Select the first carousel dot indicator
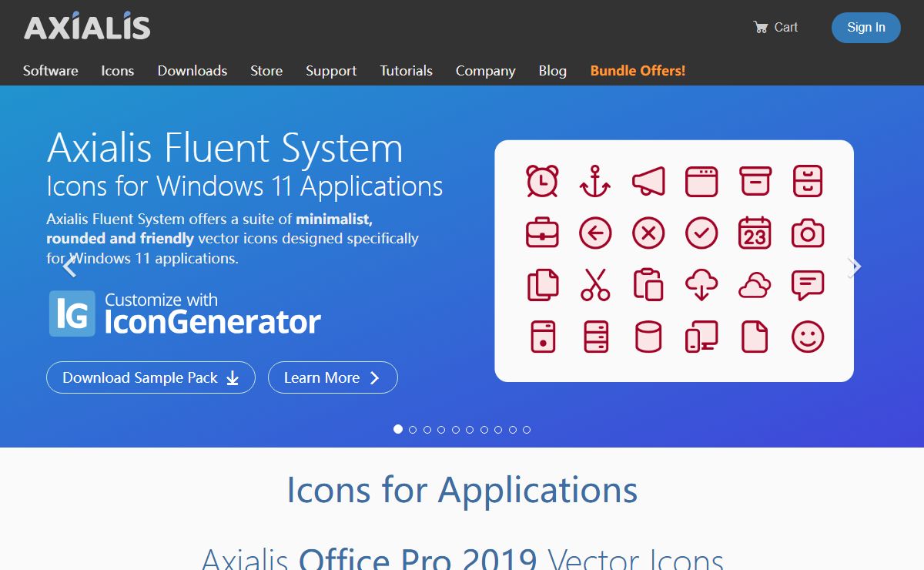 [398, 429]
